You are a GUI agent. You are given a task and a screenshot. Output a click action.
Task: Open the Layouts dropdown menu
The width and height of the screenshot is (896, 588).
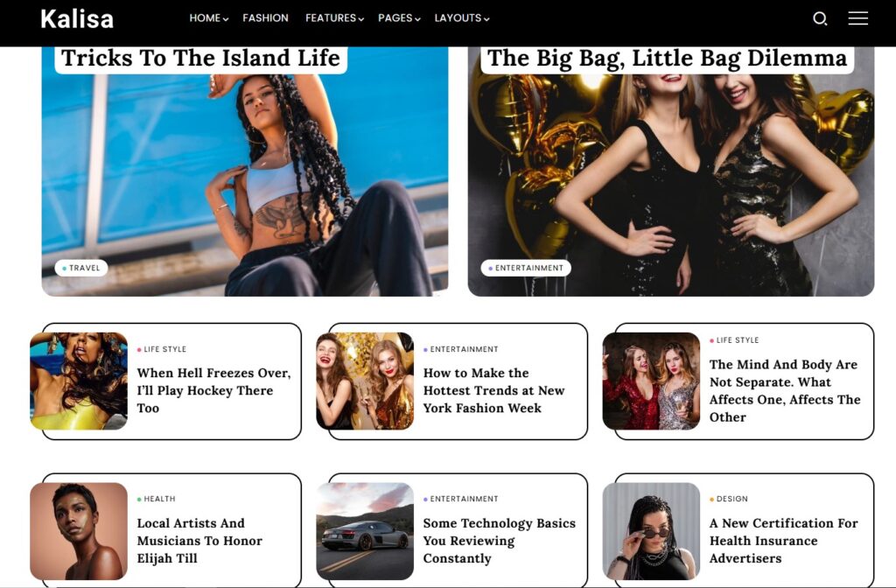tap(461, 18)
